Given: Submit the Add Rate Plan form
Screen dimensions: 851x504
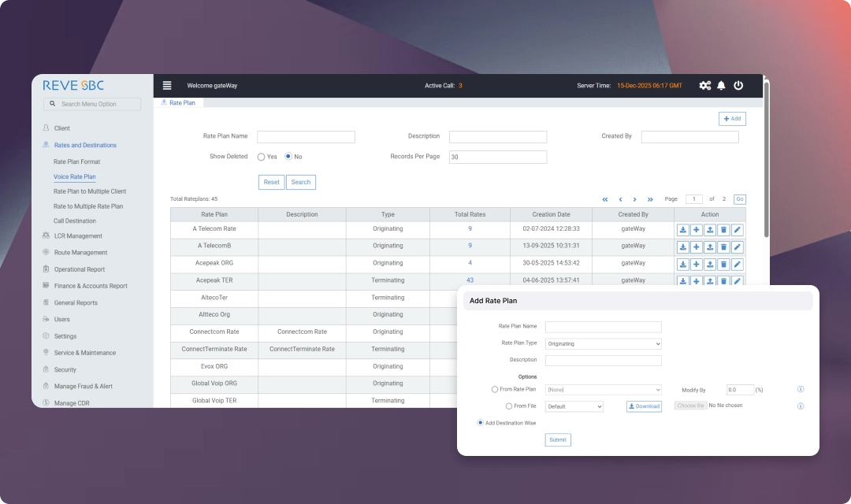Looking at the screenshot, I should [x=558, y=439].
